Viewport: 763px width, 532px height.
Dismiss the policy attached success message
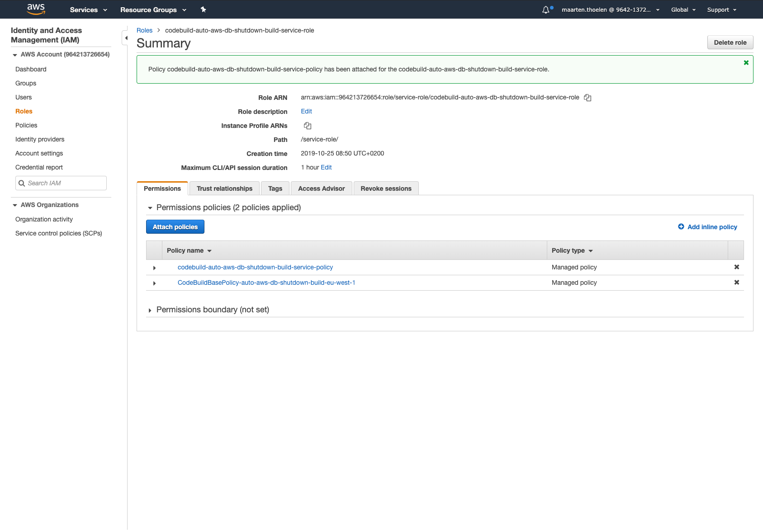[746, 62]
